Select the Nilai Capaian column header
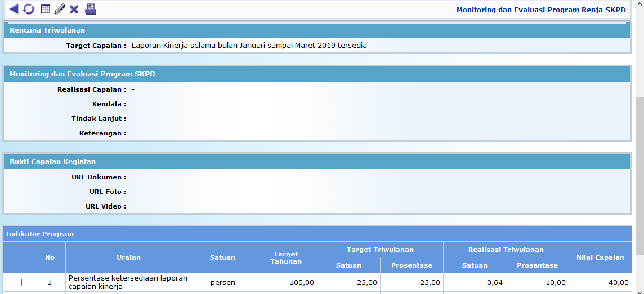Screen dimensions: 644x294 [600, 257]
